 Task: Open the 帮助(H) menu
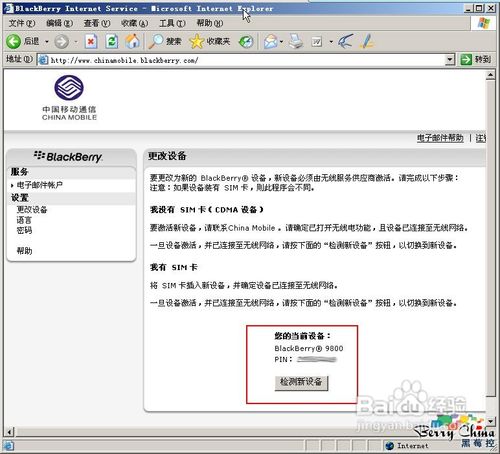(x=210, y=23)
